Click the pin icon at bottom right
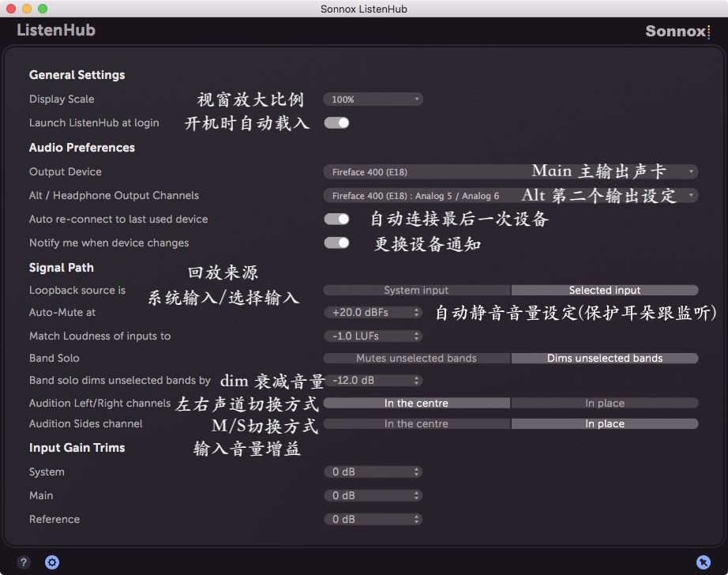The width and height of the screenshot is (728, 575). pyautogui.click(x=704, y=562)
